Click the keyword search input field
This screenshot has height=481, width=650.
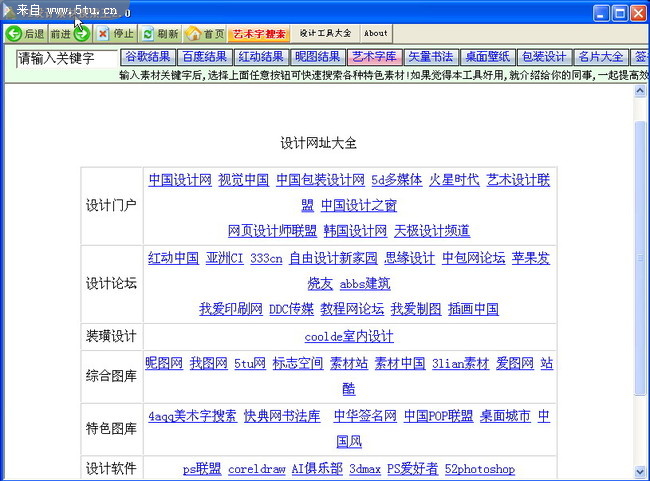click(x=66, y=58)
